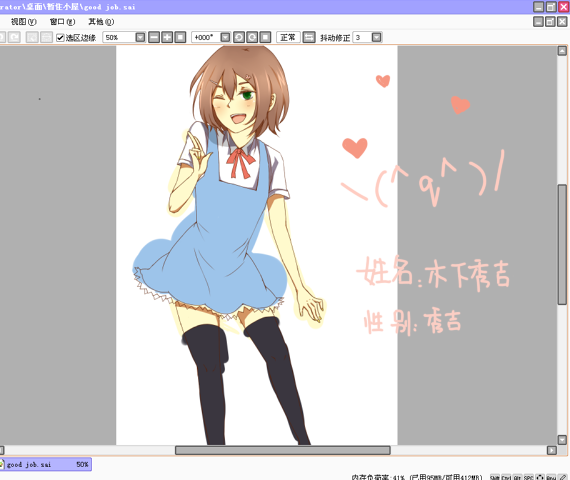This screenshot has height=480, width=570.
Task: Open the 50% zoom dropdown
Action: click(140, 37)
